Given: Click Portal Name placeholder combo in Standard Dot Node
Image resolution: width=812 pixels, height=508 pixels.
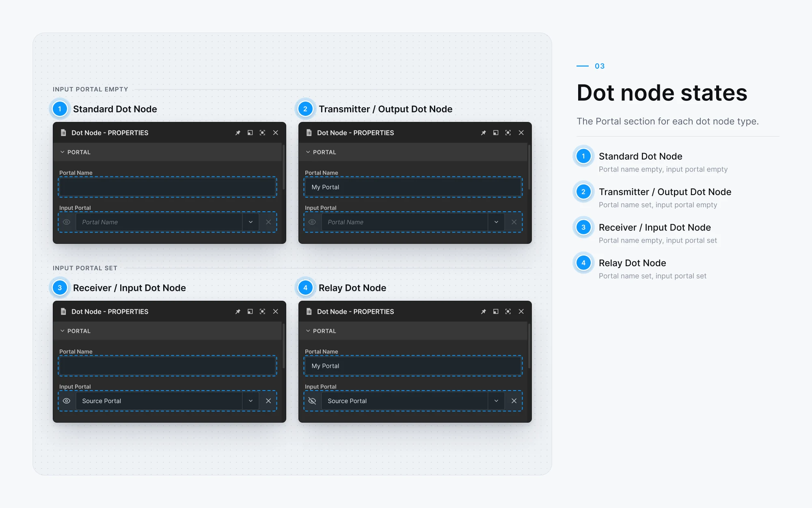Looking at the screenshot, I should pyautogui.click(x=159, y=222).
